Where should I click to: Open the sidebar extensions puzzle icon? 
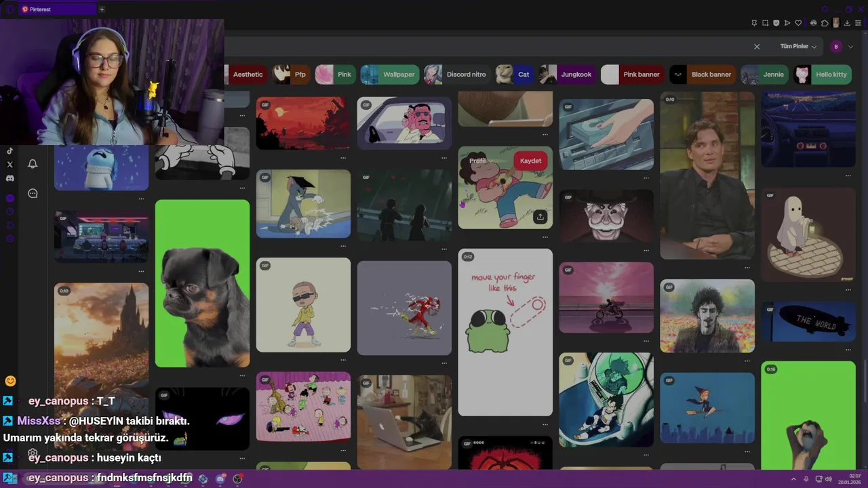(x=10, y=225)
